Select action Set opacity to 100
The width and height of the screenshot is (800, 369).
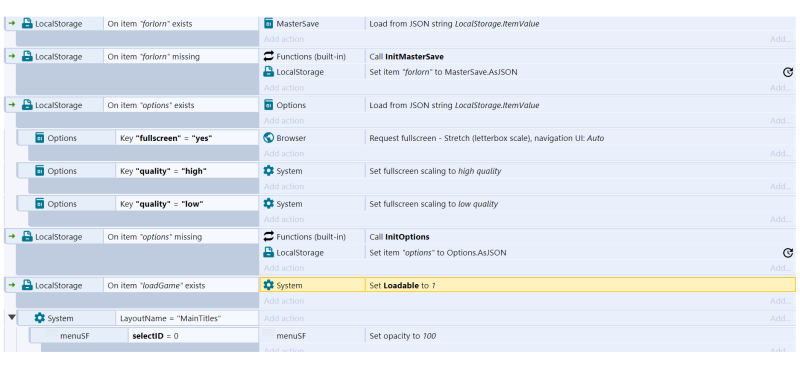point(580,336)
